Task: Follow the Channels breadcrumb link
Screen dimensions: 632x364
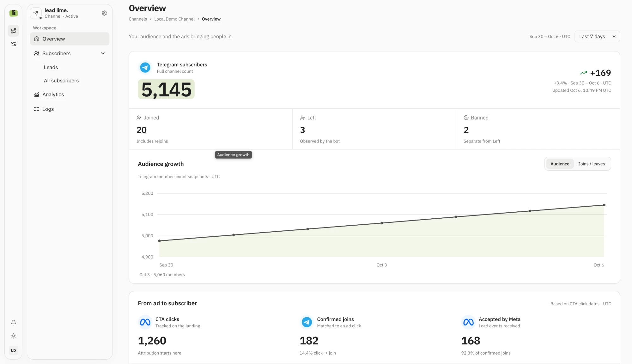Action: click(138, 19)
